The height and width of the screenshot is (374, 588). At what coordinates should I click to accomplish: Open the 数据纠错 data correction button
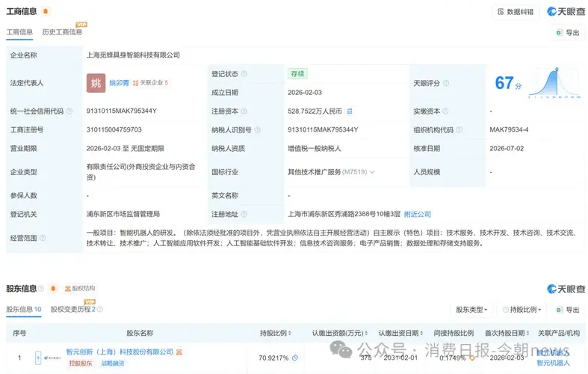(516, 12)
